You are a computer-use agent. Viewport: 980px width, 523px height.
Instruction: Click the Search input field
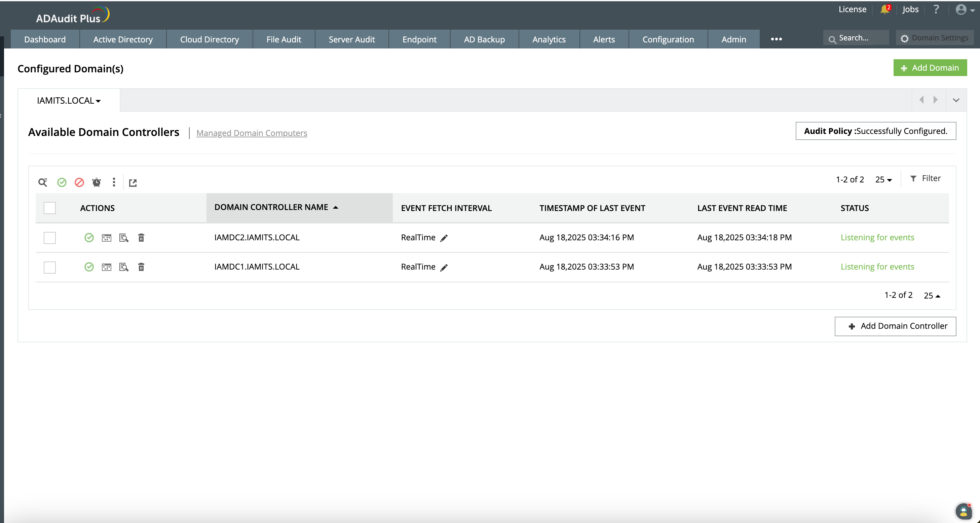click(x=860, y=38)
